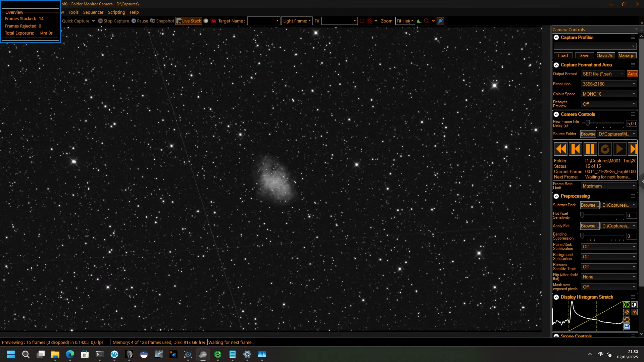644x362 pixels.
Task: Browse for the Source Folder
Action: coord(588,134)
